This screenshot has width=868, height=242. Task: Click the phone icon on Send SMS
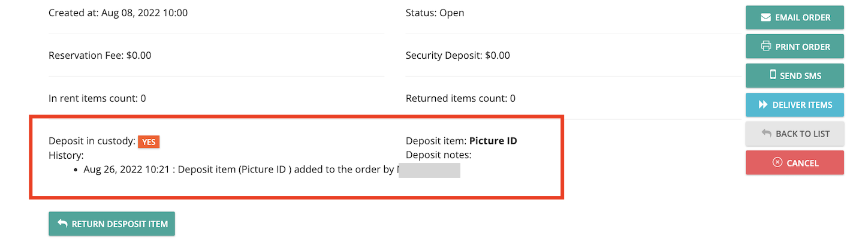point(773,75)
